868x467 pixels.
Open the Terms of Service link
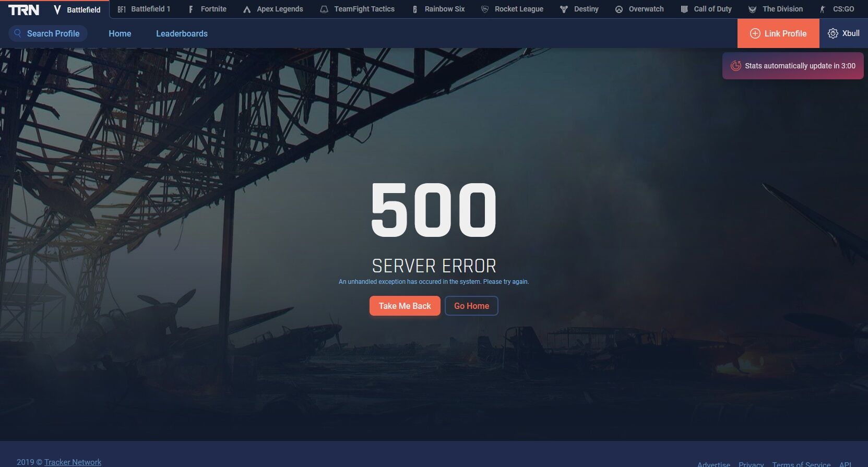[x=801, y=464]
